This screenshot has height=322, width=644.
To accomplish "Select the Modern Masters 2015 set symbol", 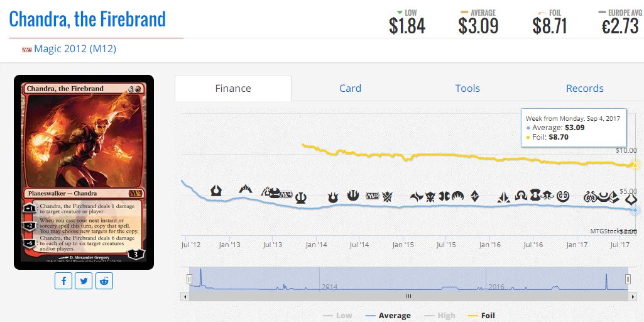I will click(x=444, y=196).
